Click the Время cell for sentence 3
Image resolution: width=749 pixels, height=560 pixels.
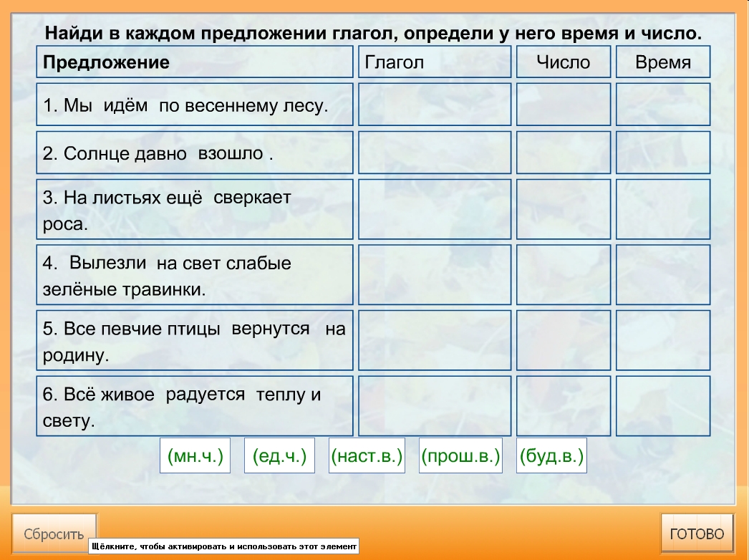pos(663,209)
